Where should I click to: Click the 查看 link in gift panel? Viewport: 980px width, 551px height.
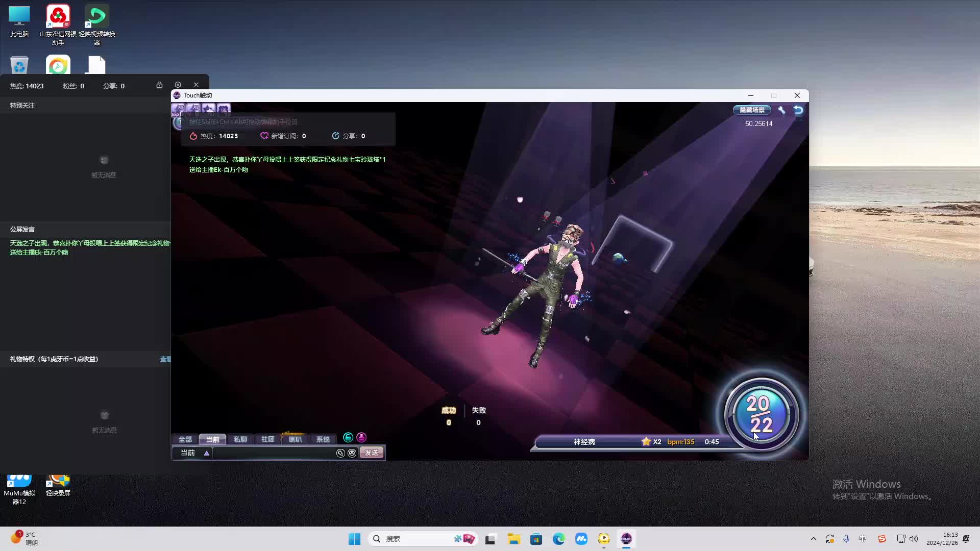click(165, 359)
